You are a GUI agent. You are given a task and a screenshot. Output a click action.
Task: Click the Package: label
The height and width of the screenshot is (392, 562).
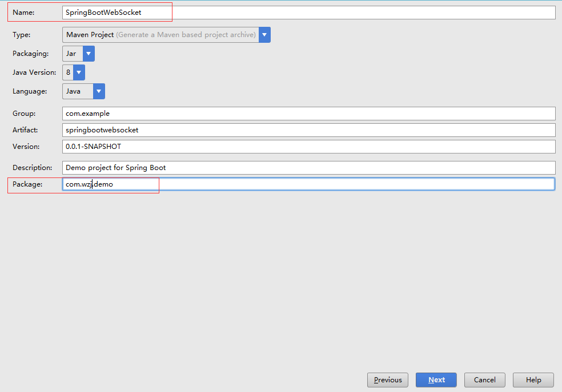click(x=27, y=184)
